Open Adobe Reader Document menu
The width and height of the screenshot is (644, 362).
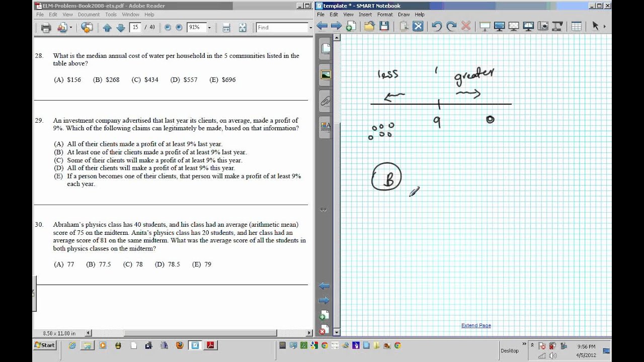[89, 15]
